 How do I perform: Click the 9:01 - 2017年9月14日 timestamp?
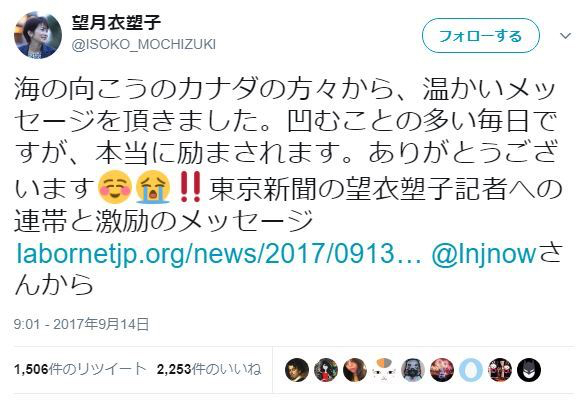pyautogui.click(x=81, y=324)
